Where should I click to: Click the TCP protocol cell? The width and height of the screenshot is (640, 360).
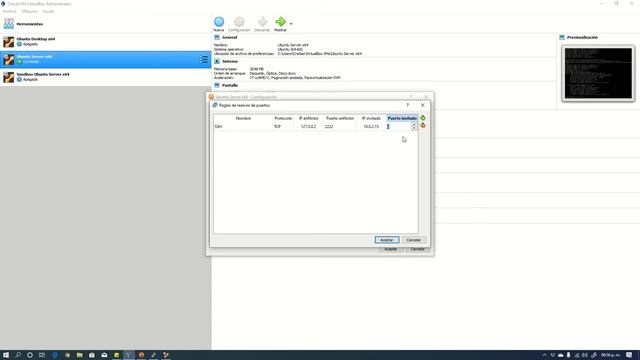click(x=282, y=127)
